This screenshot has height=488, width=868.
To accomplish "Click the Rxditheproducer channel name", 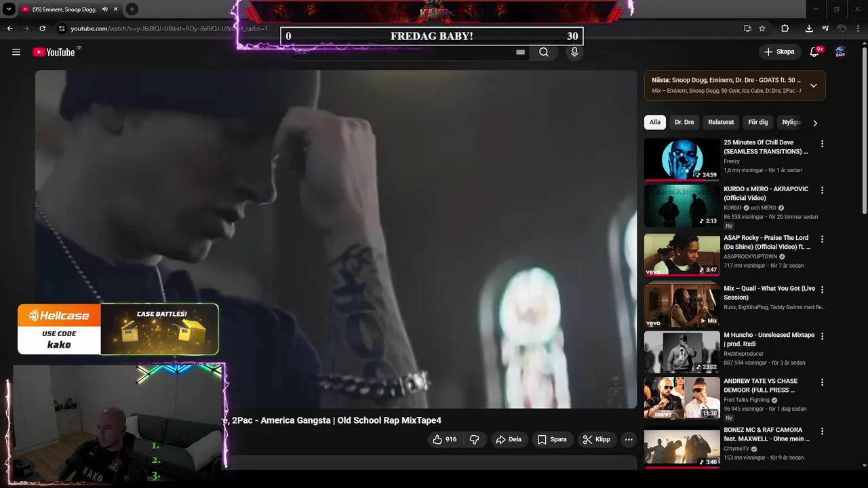I will click(743, 354).
